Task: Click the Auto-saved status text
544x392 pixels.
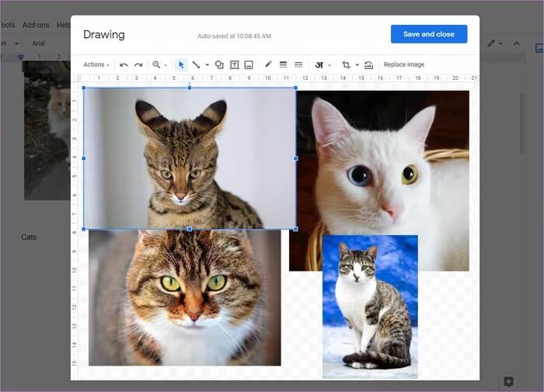Action: pos(234,36)
